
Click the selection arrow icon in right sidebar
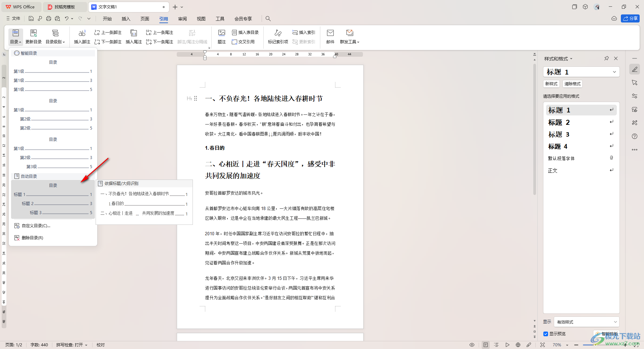(x=635, y=83)
